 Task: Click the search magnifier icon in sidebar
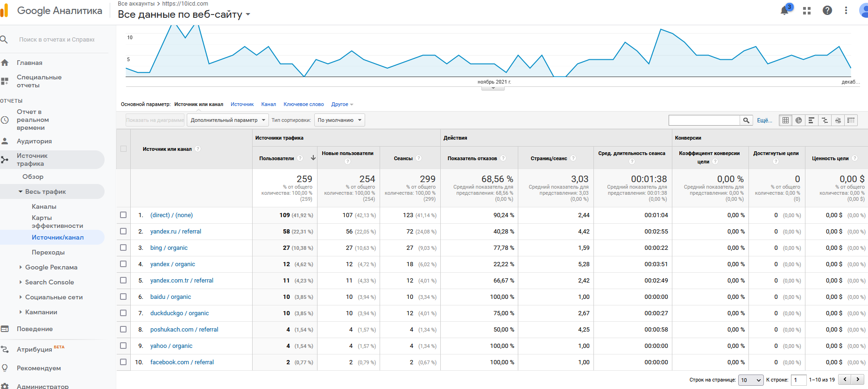(4, 40)
